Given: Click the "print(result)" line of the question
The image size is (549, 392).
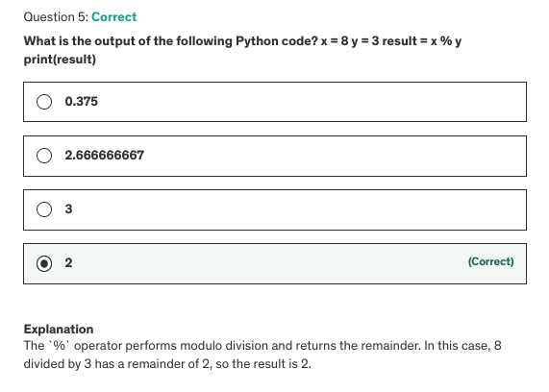Looking at the screenshot, I should point(60,60).
